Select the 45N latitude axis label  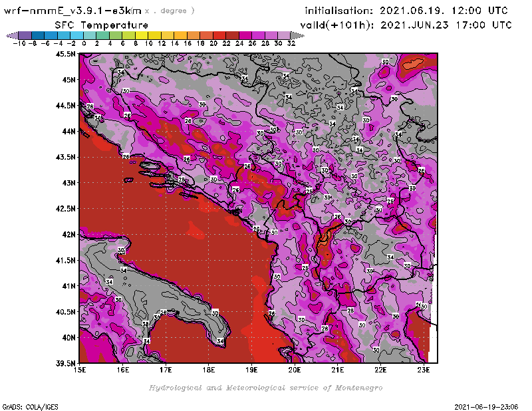point(68,80)
